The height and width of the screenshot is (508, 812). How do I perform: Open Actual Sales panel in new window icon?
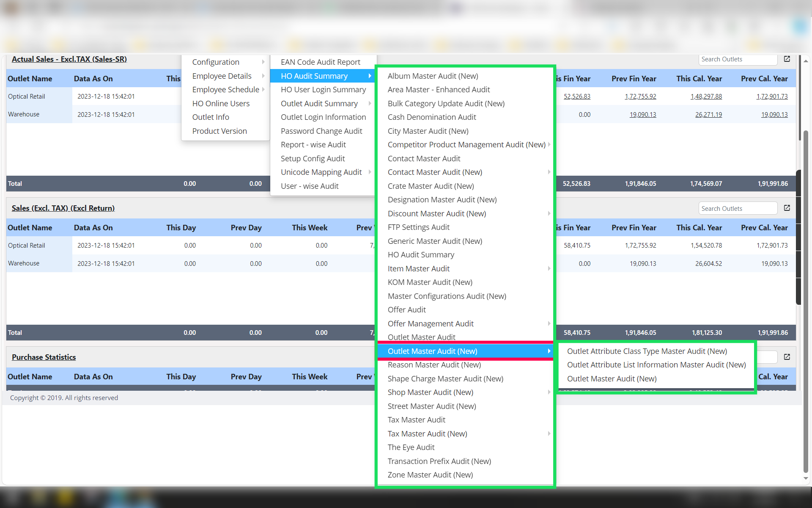(787, 59)
